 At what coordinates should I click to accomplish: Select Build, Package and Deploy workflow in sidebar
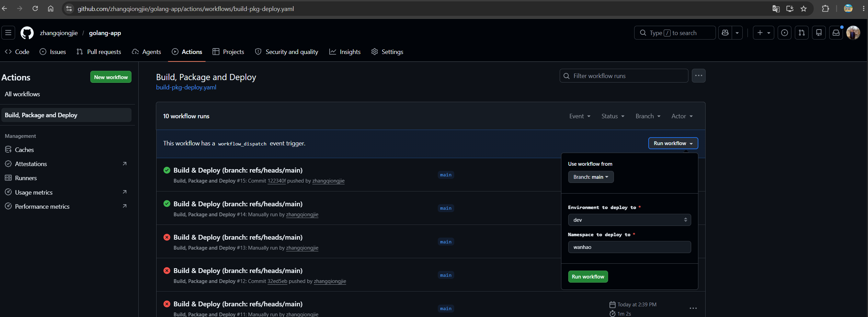(x=67, y=115)
